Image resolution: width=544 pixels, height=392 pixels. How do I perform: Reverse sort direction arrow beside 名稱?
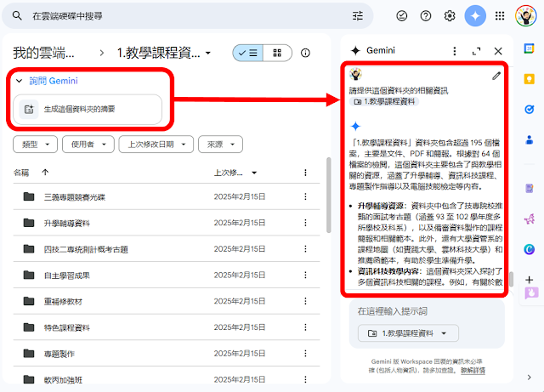45,173
